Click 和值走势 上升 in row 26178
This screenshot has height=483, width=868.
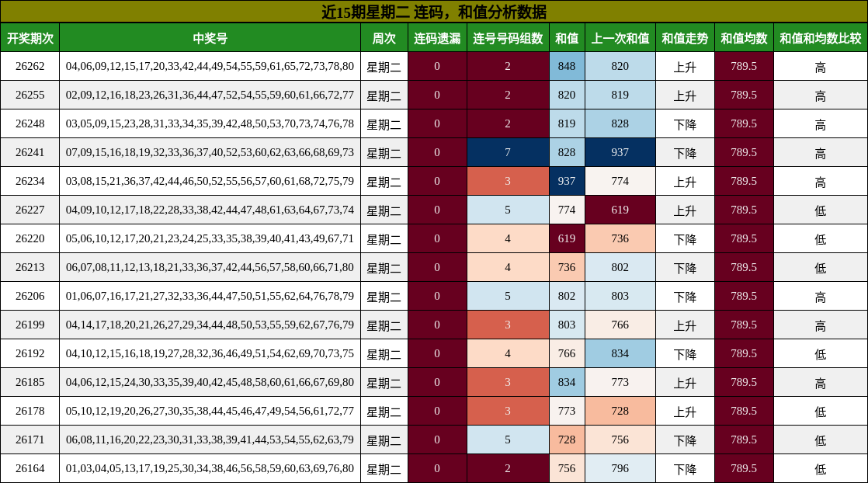685,411
